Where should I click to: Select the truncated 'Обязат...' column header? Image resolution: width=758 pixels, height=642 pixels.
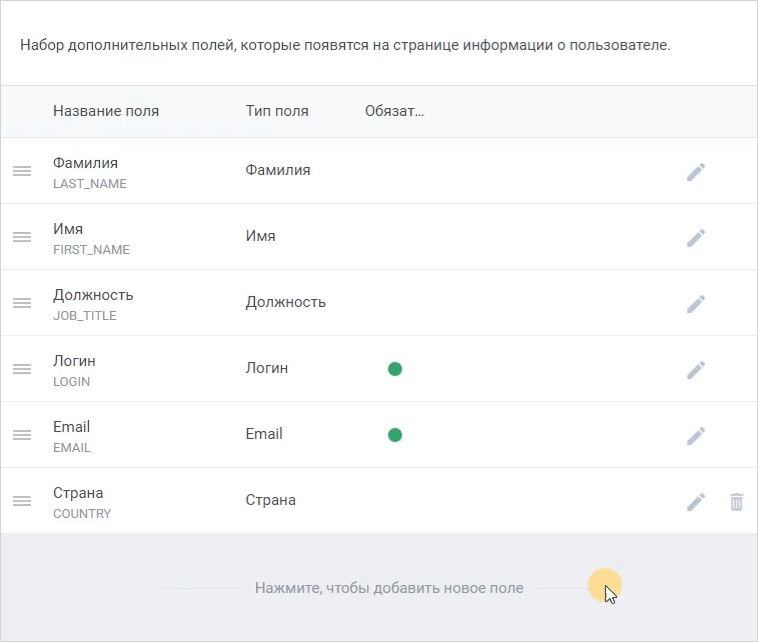pos(394,111)
